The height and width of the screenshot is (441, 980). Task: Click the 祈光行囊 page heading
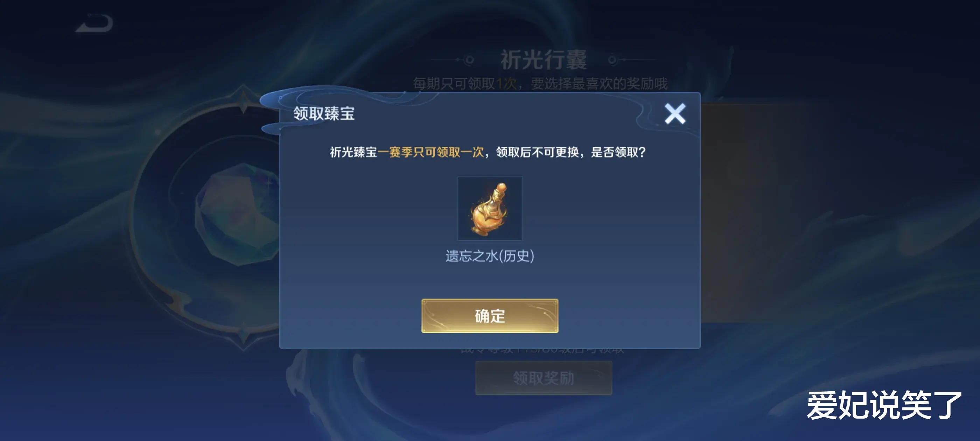(543, 60)
